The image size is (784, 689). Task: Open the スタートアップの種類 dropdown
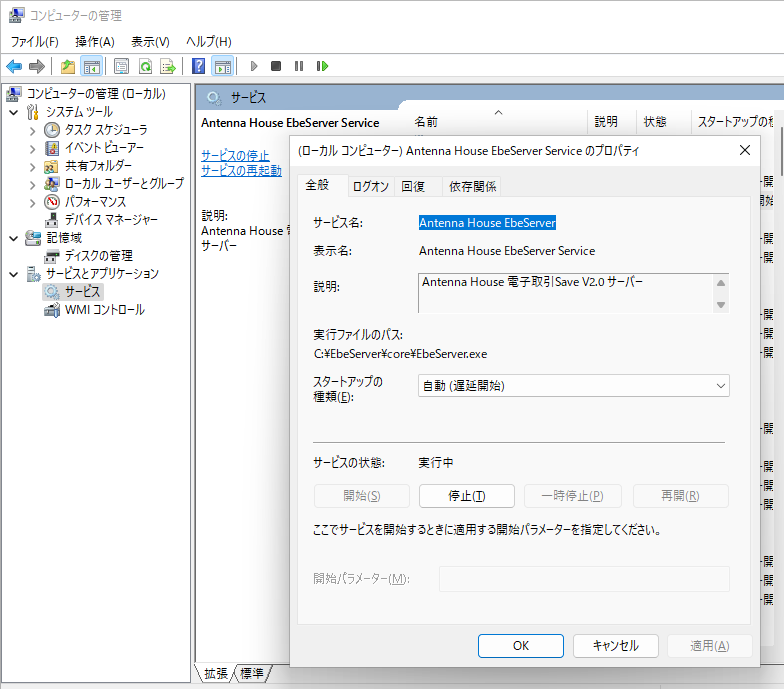pyautogui.click(x=573, y=385)
